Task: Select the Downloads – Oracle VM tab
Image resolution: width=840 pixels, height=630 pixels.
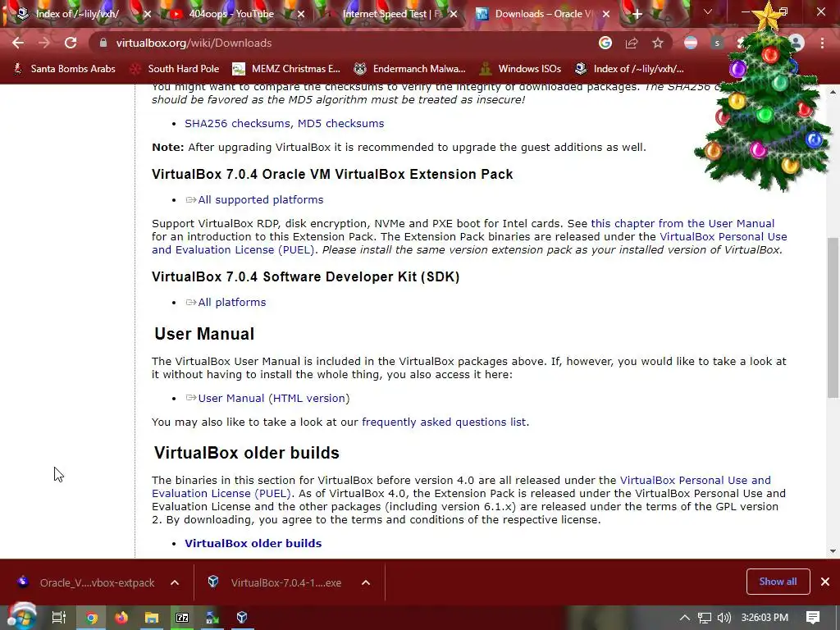Action: tap(543, 14)
